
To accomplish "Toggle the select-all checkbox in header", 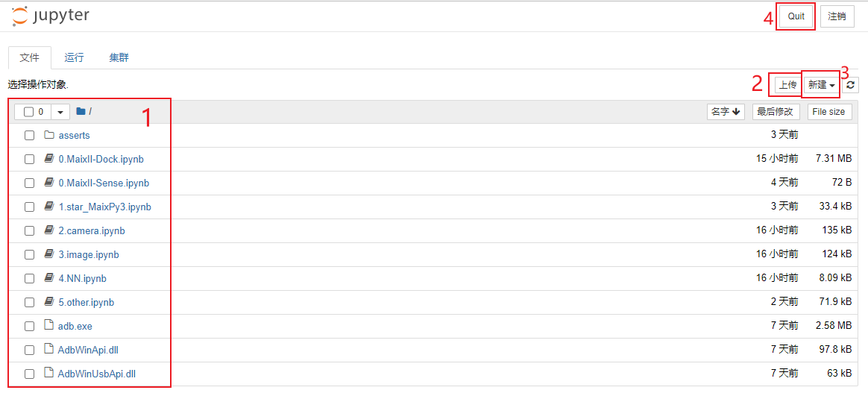I will 29,112.
